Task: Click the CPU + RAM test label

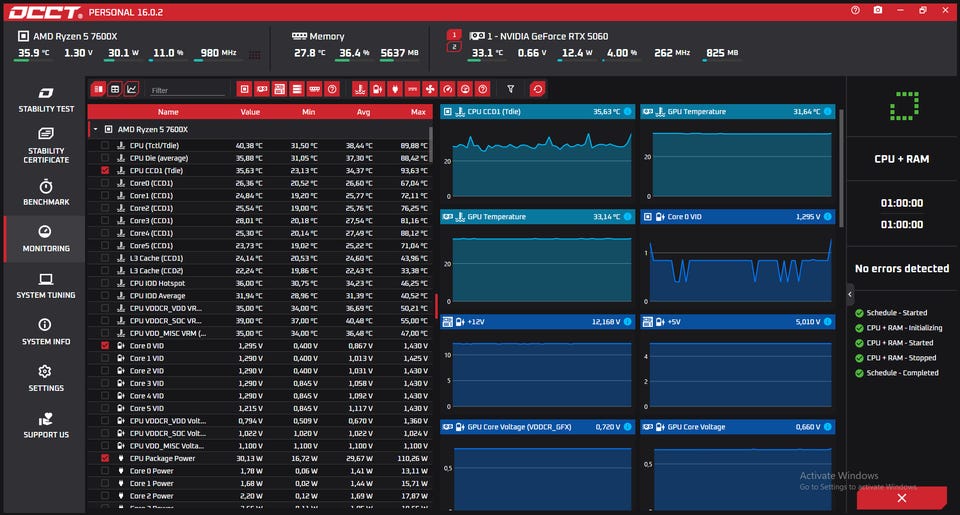Action: [x=902, y=159]
